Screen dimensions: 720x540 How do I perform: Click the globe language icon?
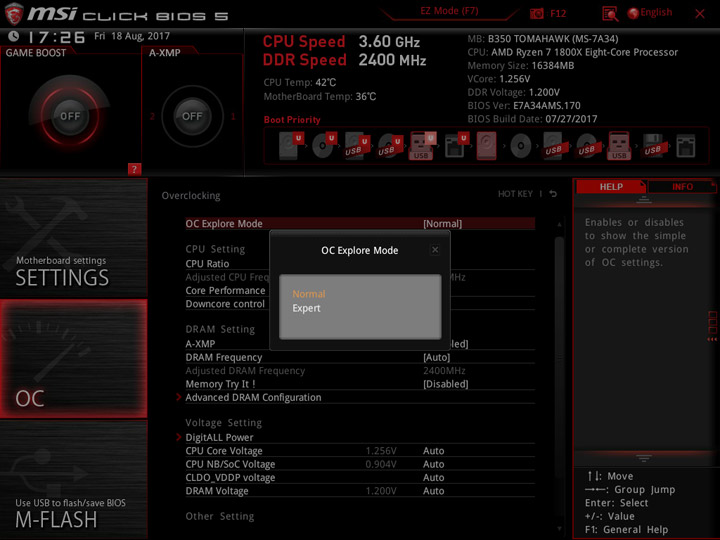coord(633,13)
